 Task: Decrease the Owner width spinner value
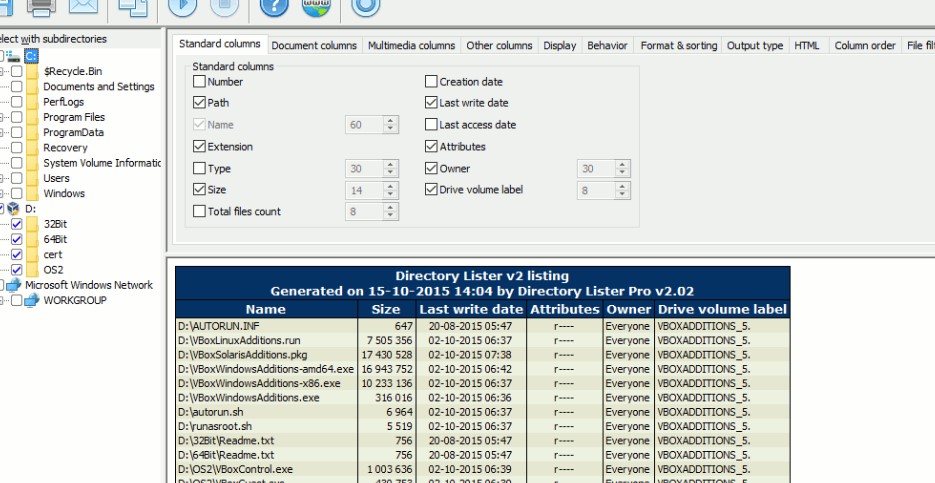click(x=624, y=173)
